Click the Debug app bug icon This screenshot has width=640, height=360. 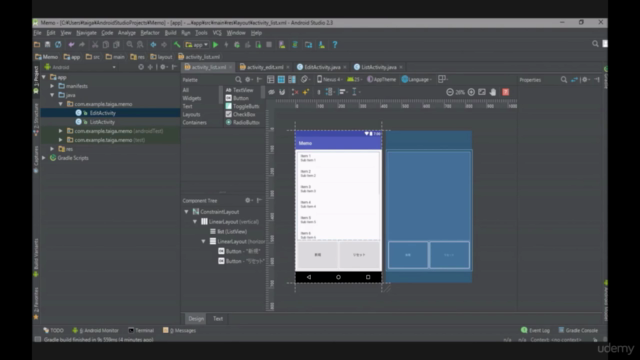point(237,44)
